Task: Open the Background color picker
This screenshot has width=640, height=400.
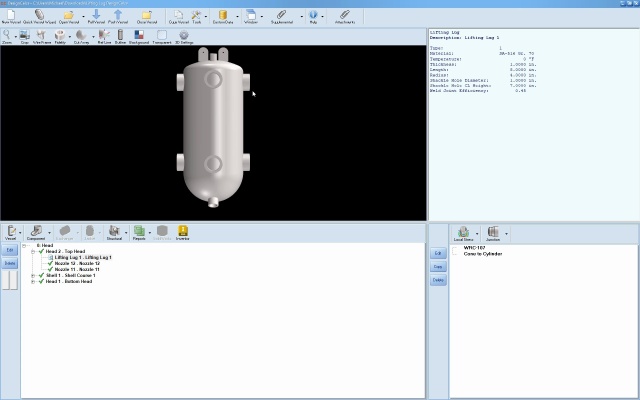Action: pyautogui.click(x=138, y=36)
